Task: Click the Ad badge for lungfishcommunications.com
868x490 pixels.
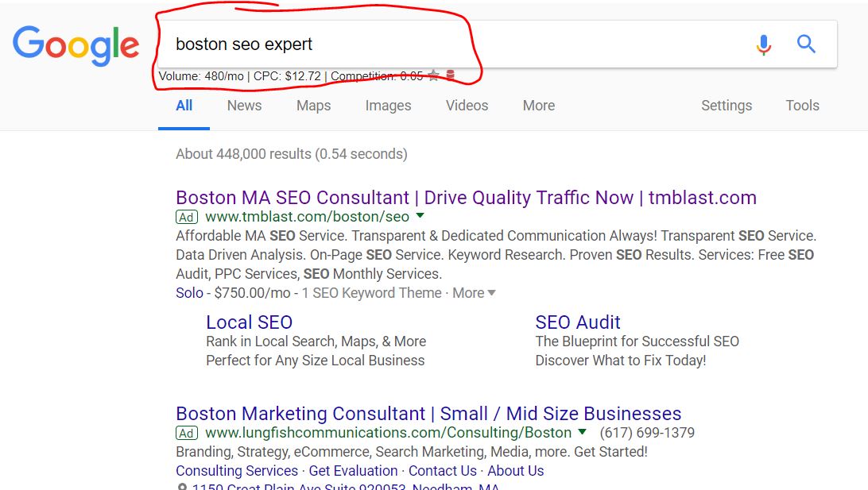Action: click(187, 433)
